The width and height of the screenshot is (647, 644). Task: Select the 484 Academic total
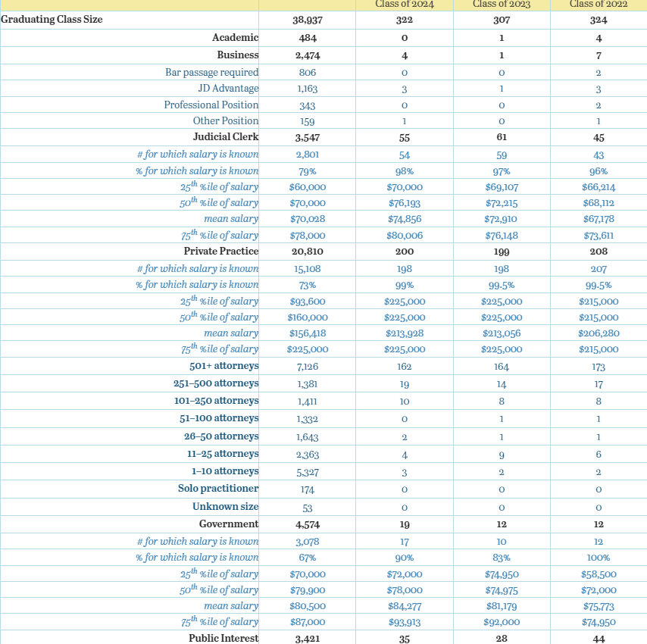308,39
